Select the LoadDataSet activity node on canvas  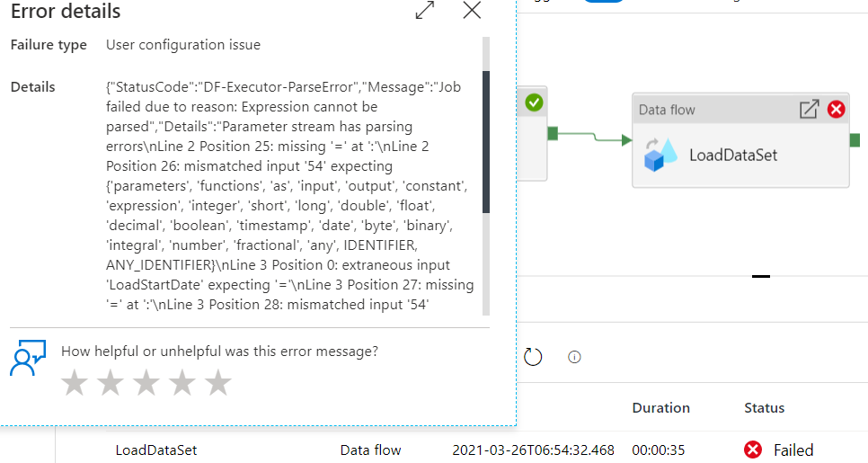pyautogui.click(x=740, y=140)
